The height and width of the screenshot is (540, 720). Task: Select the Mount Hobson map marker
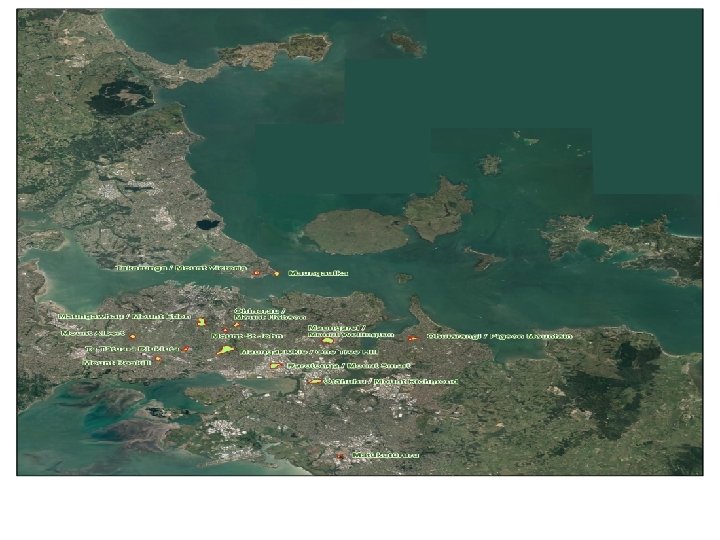point(236,325)
